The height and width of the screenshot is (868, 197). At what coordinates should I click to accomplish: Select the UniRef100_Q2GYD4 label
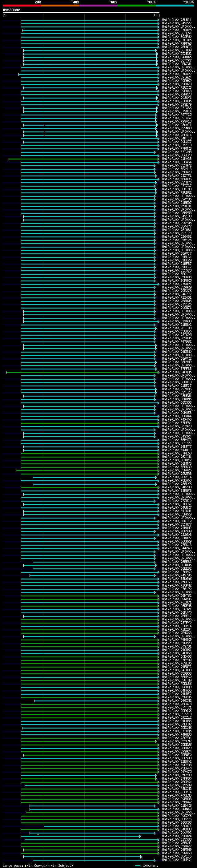click(177, 738)
